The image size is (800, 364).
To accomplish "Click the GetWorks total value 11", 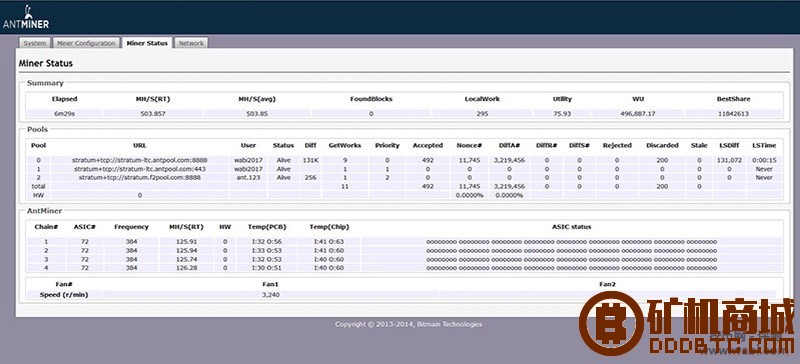I will click(345, 186).
